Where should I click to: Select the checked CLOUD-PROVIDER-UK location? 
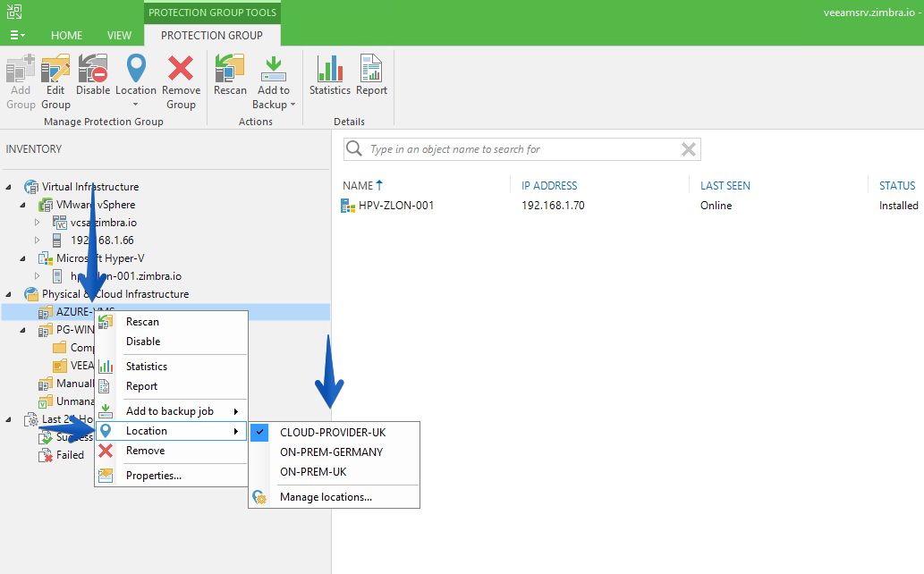334,433
